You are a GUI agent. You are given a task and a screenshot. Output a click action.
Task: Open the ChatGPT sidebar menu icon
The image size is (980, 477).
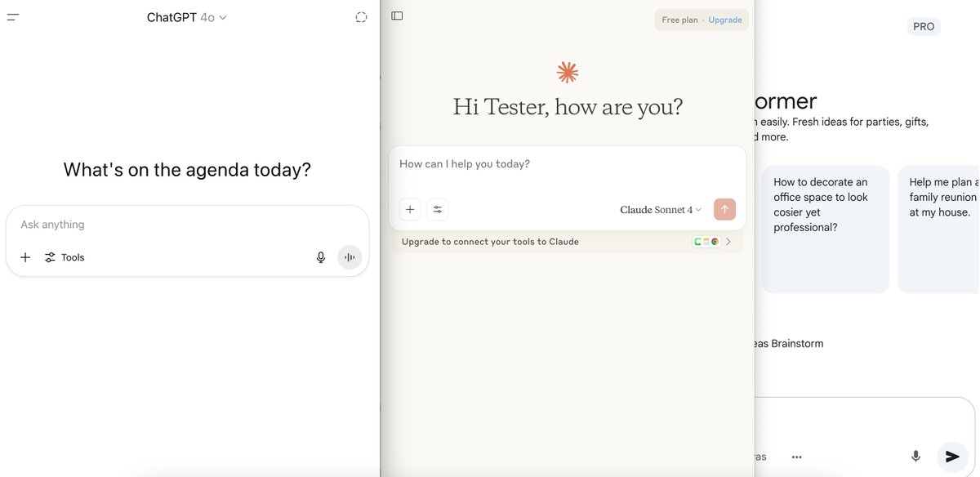(x=13, y=17)
